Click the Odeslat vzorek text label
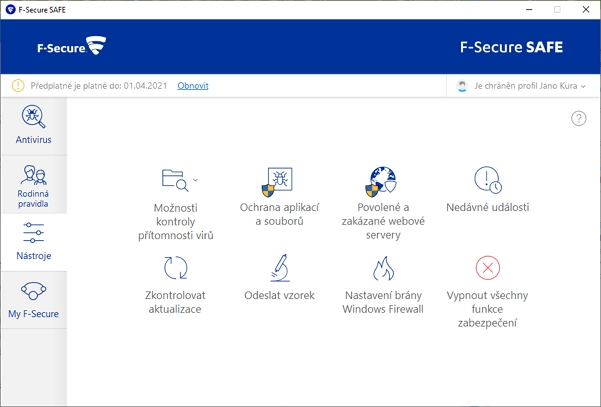The width and height of the screenshot is (601, 407). click(279, 295)
